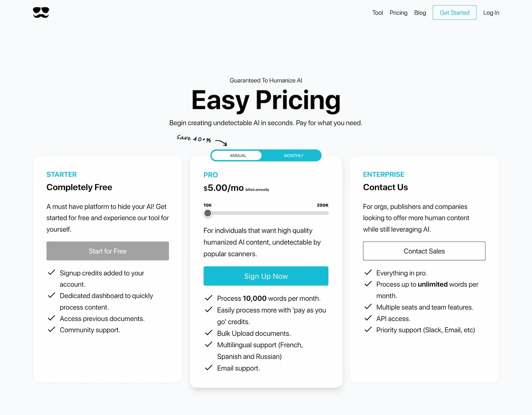
Task: Click checkmark next to Bulk Upload documents
Action: point(209,333)
